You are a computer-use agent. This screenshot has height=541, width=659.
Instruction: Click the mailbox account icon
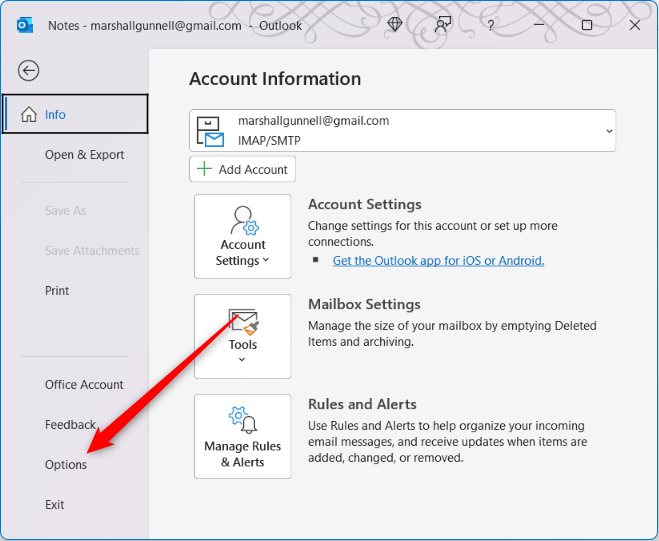tap(211, 131)
